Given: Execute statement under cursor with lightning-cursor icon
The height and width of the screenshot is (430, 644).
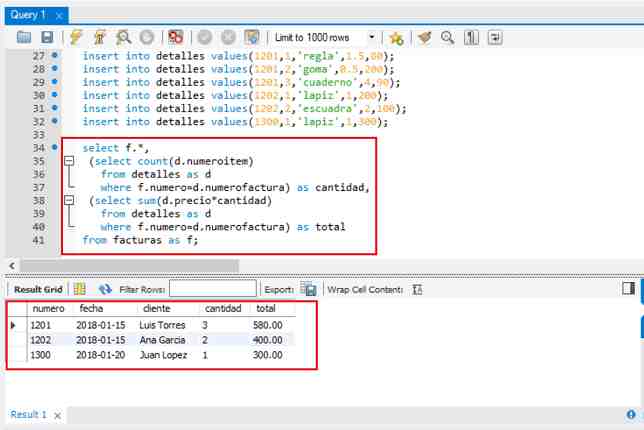Looking at the screenshot, I should (99, 38).
